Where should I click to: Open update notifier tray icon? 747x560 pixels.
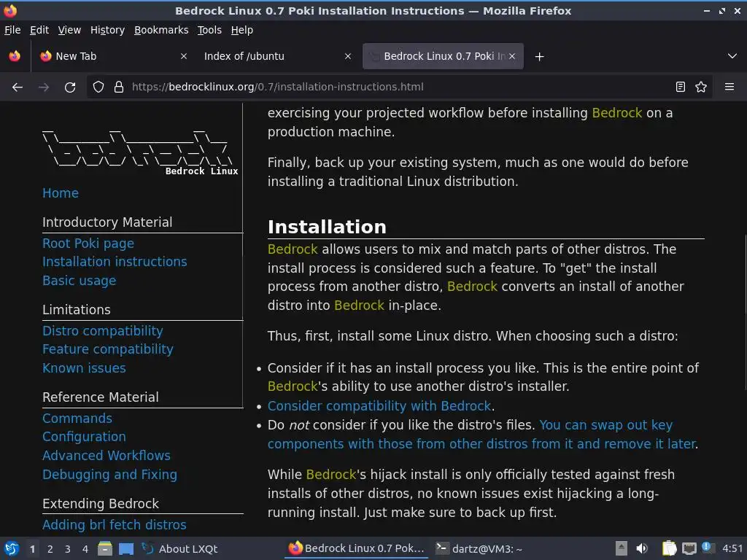(708, 548)
